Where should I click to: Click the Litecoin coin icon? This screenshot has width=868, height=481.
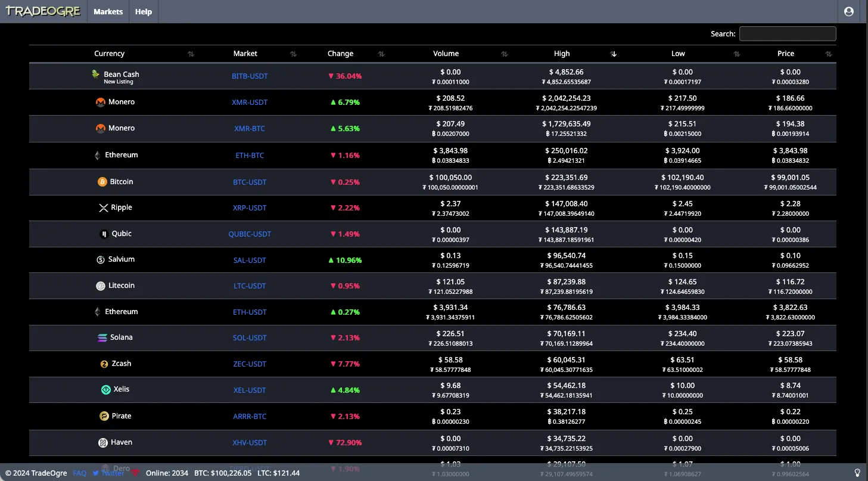[x=101, y=286]
